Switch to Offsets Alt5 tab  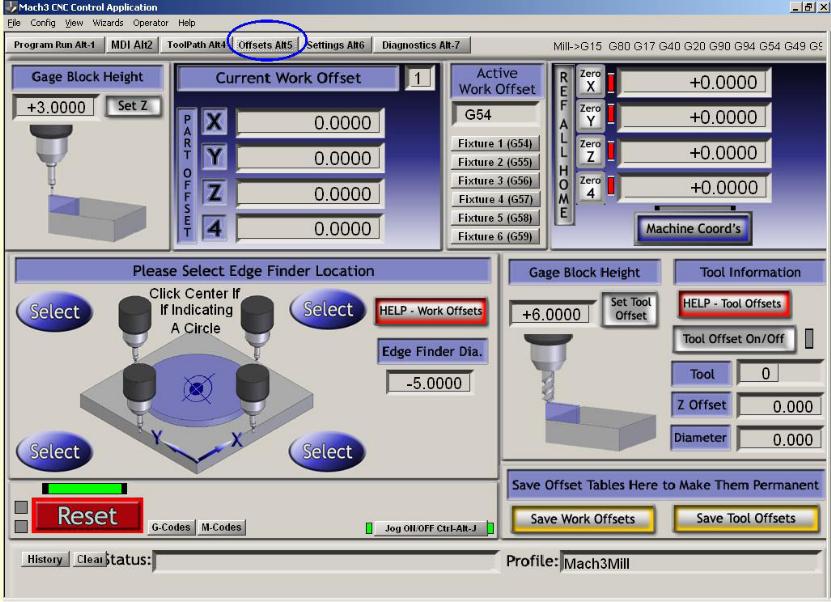click(265, 45)
